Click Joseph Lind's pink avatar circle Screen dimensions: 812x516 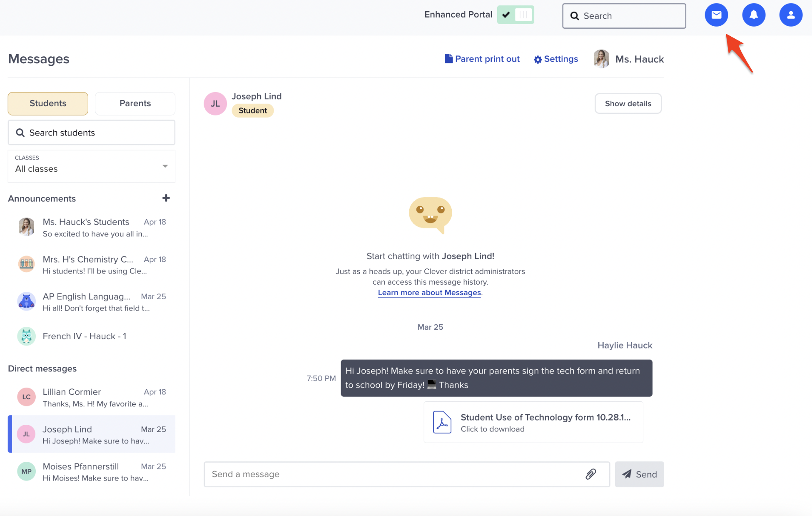tap(215, 103)
